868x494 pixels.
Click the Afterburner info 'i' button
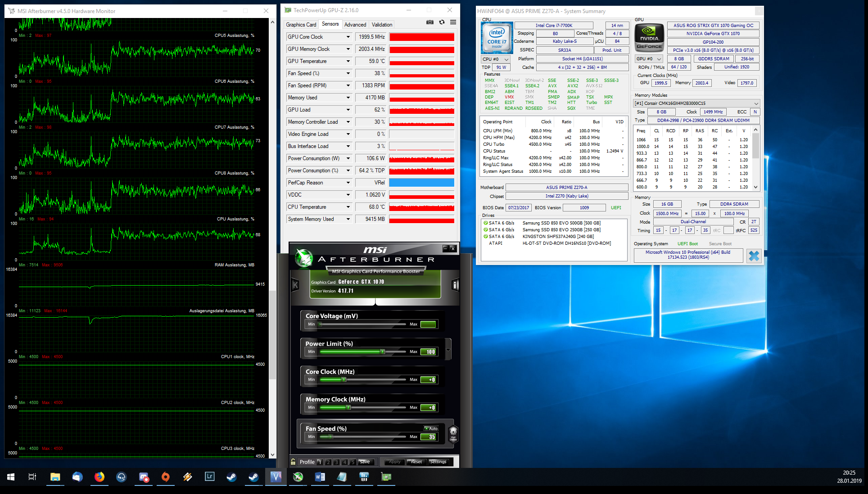tap(455, 285)
